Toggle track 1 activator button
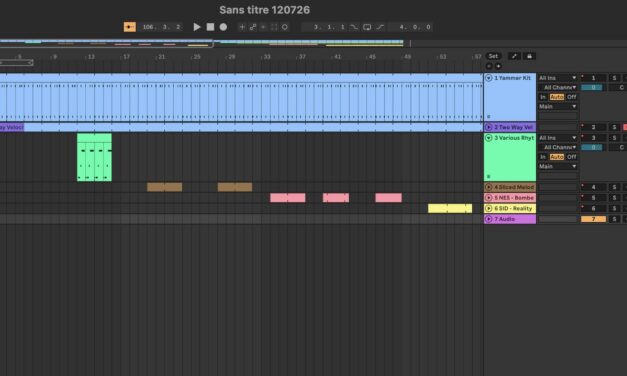Viewport: 627px width, 376px height. (x=593, y=78)
